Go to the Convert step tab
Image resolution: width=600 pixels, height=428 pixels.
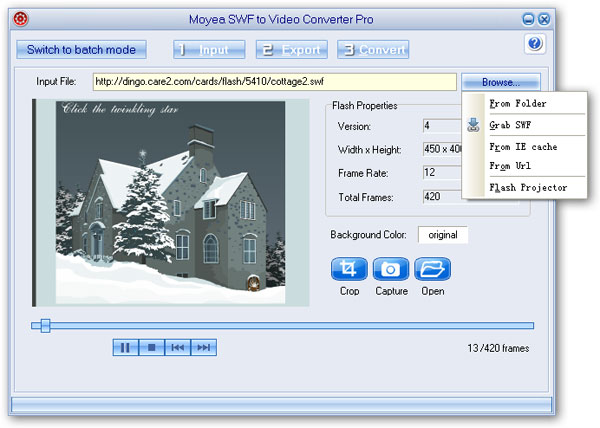click(373, 50)
